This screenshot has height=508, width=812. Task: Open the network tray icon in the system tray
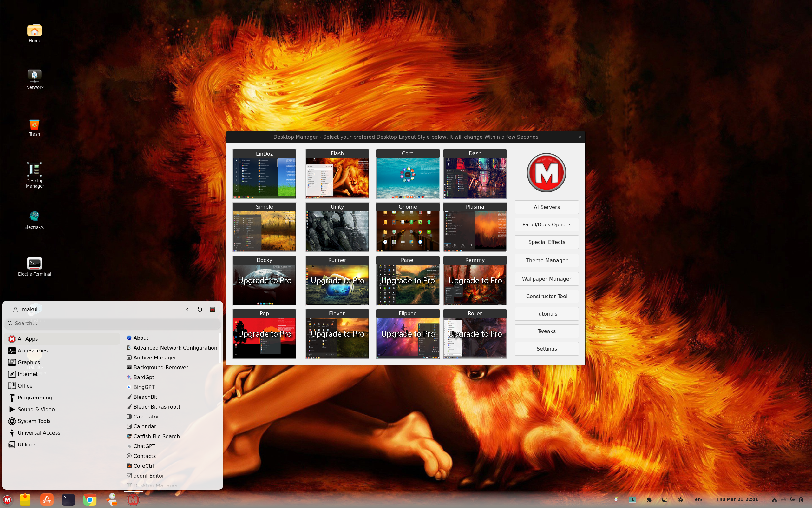tap(774, 500)
